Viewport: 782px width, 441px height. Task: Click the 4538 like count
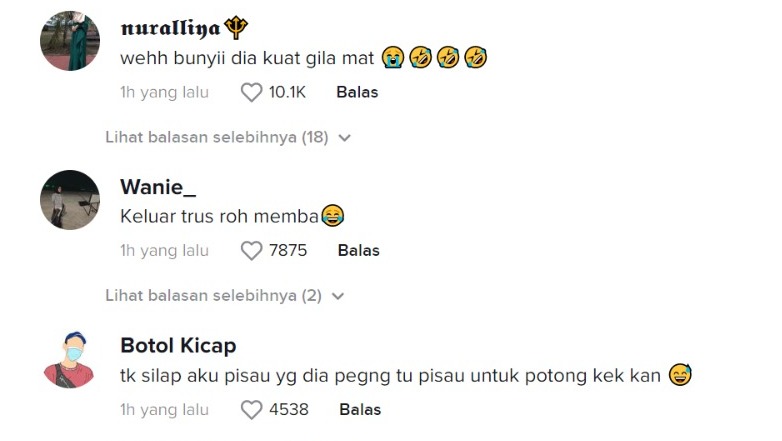point(289,409)
